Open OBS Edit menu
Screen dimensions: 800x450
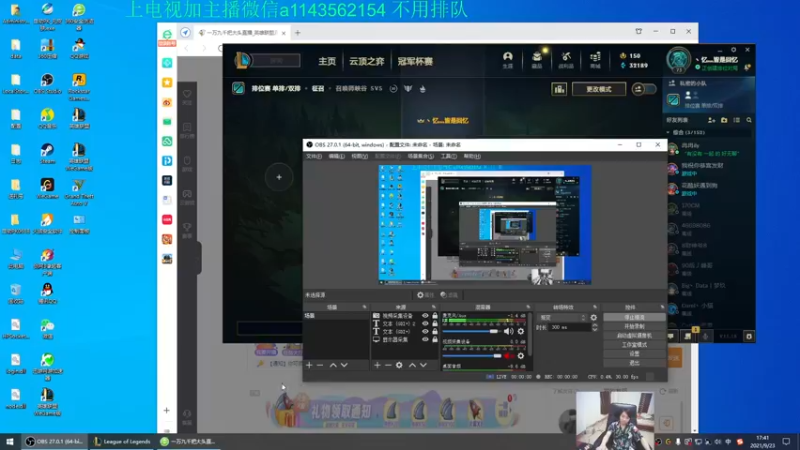336,156
